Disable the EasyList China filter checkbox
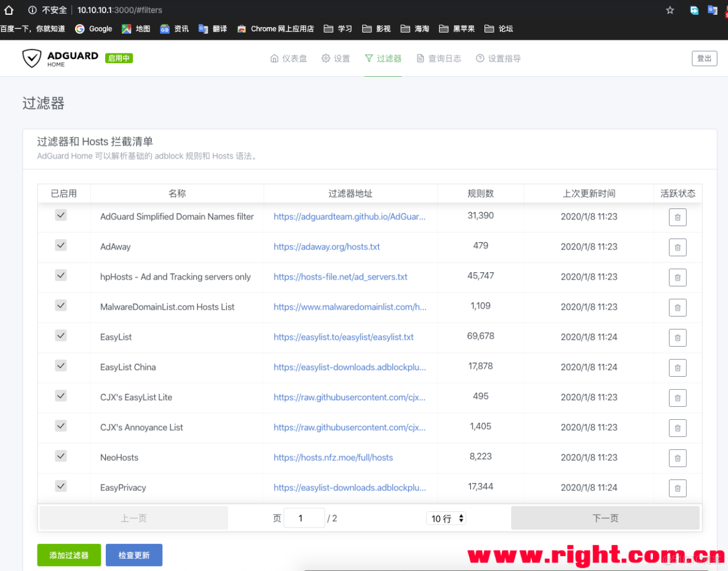Viewport: 728px width, 571px height. click(60, 365)
